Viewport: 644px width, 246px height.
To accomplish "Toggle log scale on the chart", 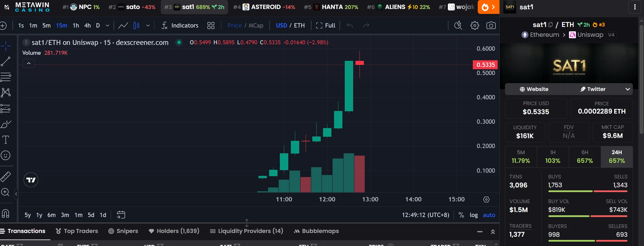I will point(474,215).
